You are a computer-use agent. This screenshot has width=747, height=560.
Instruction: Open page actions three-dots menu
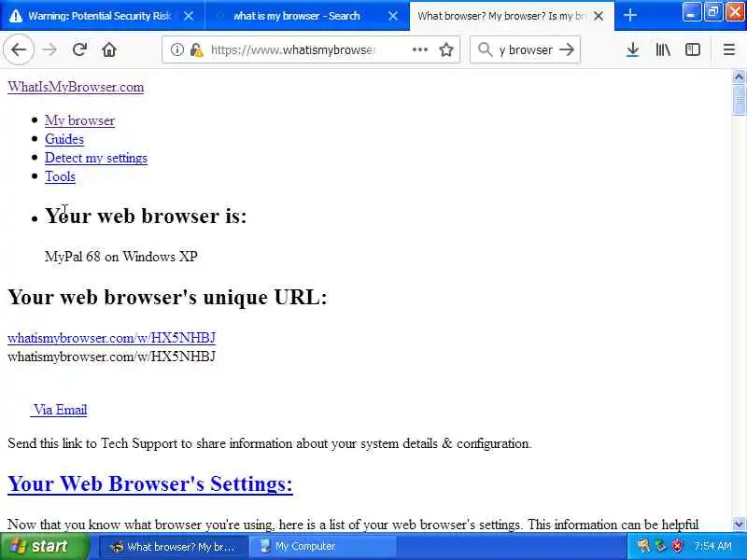click(419, 49)
